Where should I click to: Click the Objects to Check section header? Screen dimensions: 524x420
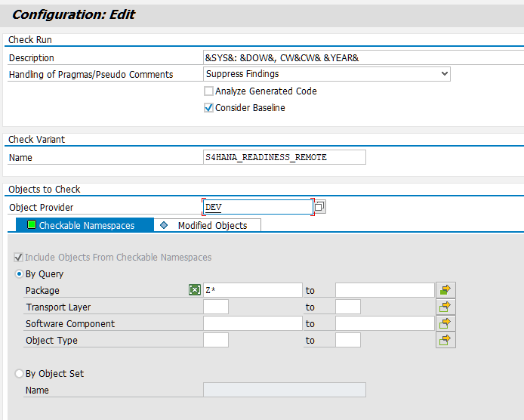click(x=44, y=190)
